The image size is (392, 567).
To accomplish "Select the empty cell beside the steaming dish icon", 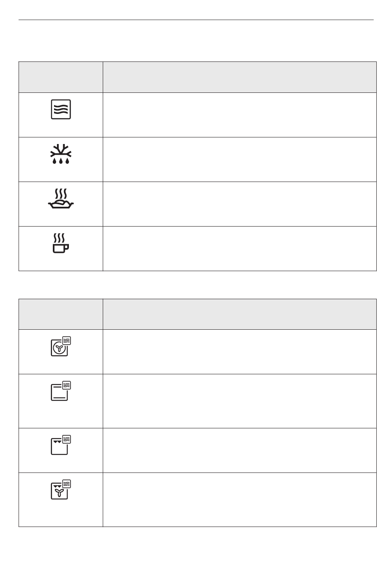I will click(240, 204).
